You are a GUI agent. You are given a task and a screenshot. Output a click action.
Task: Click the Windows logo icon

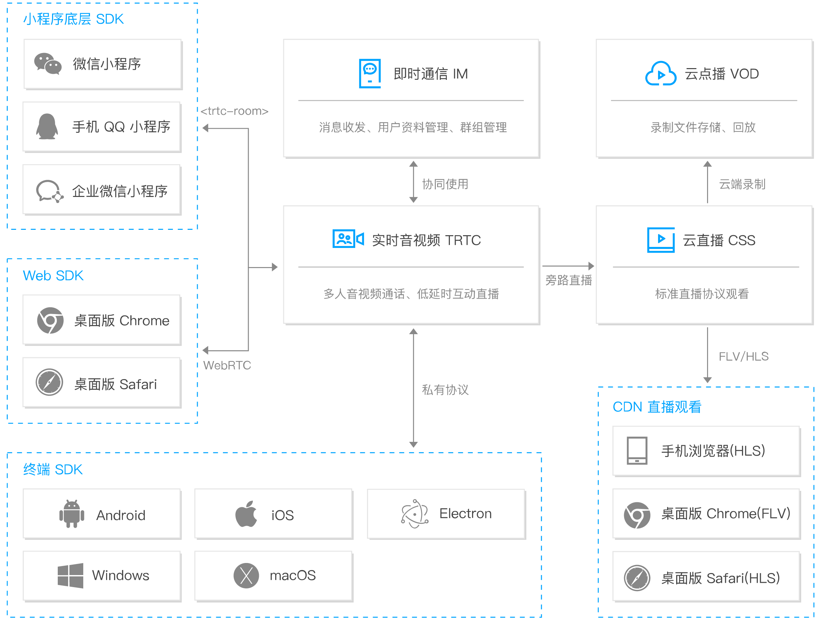pos(71,576)
